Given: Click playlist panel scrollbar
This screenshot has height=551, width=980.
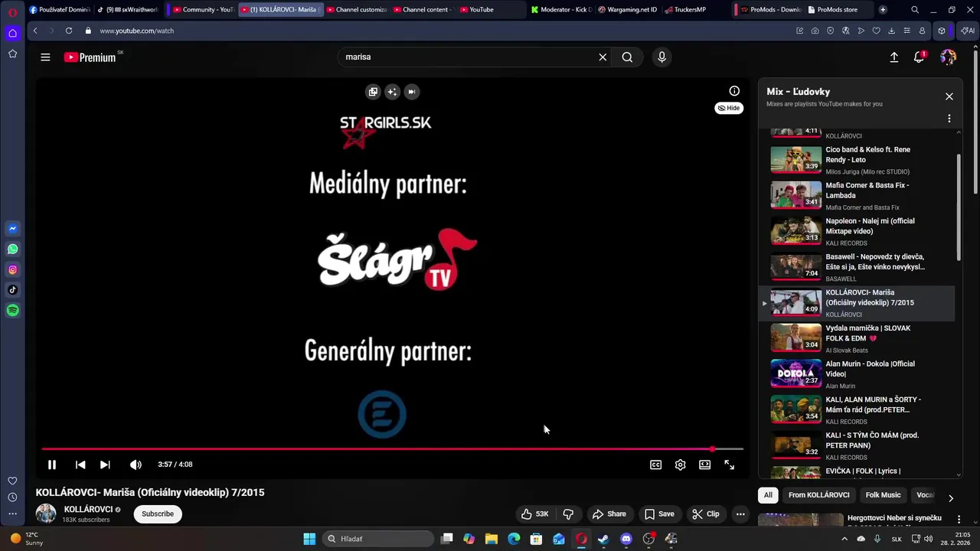Looking at the screenshot, I should click(x=959, y=207).
